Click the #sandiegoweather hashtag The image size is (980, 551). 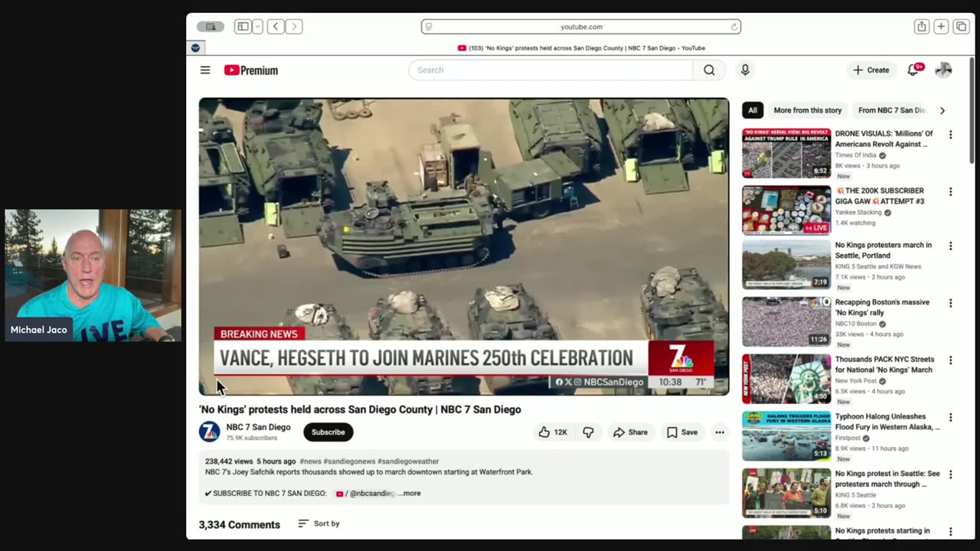coord(408,461)
